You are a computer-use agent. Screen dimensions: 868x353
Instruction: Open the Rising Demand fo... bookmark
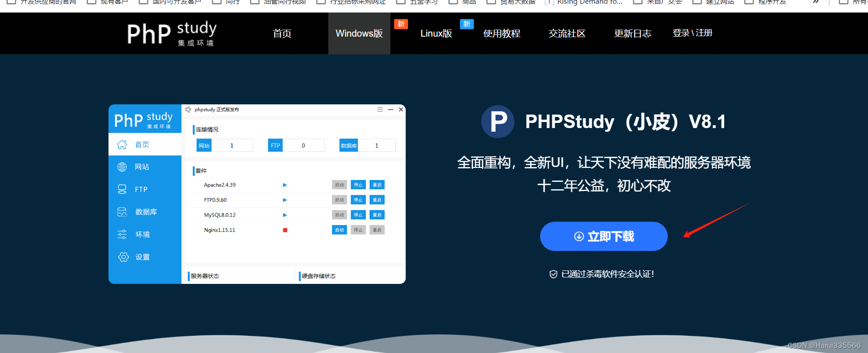coord(584,2)
